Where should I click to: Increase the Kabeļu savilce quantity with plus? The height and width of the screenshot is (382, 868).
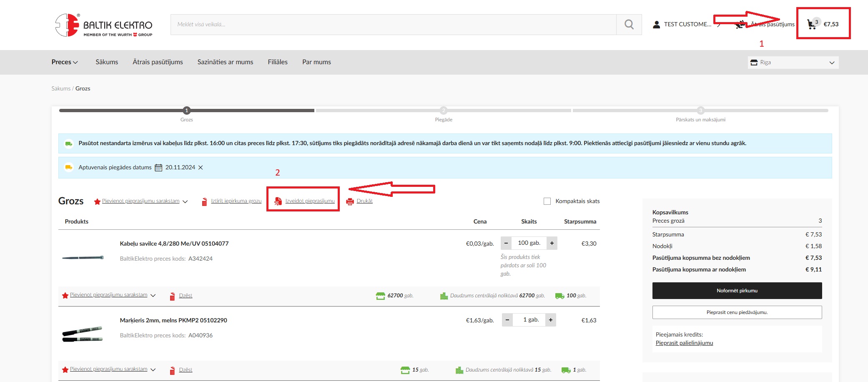552,243
